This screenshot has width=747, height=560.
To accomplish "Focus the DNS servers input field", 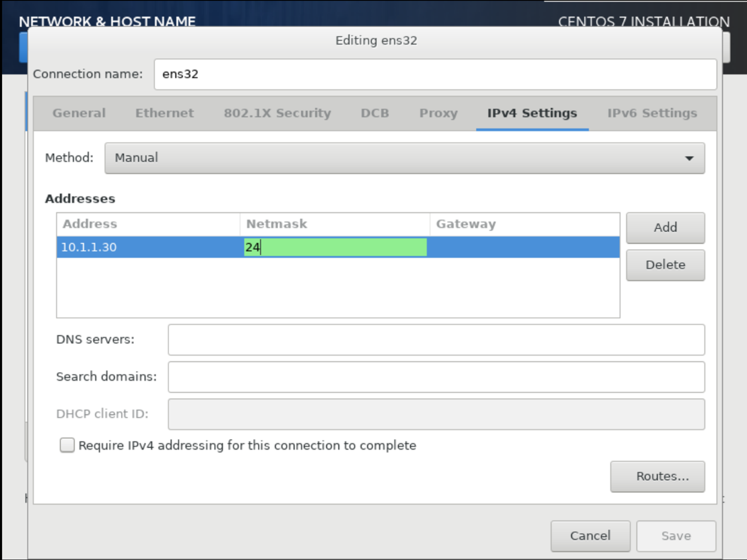I will (x=436, y=340).
